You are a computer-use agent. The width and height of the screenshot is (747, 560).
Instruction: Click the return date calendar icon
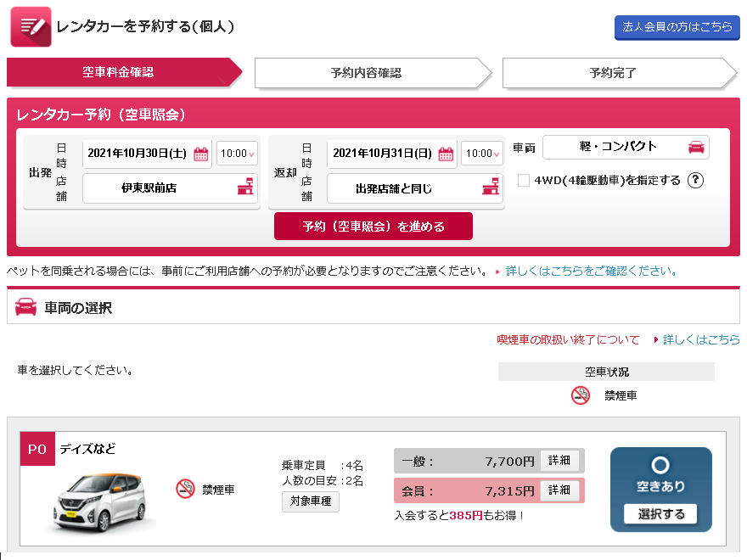click(x=446, y=154)
